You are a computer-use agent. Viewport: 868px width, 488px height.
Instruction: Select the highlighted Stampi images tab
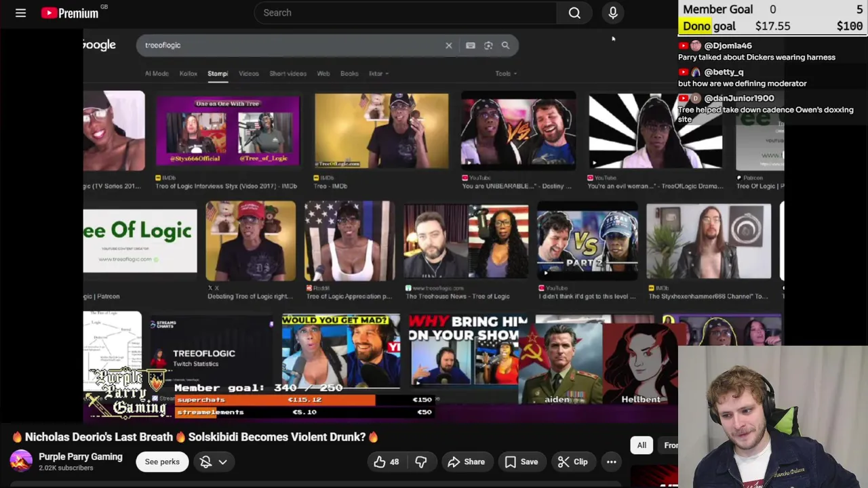tap(218, 73)
